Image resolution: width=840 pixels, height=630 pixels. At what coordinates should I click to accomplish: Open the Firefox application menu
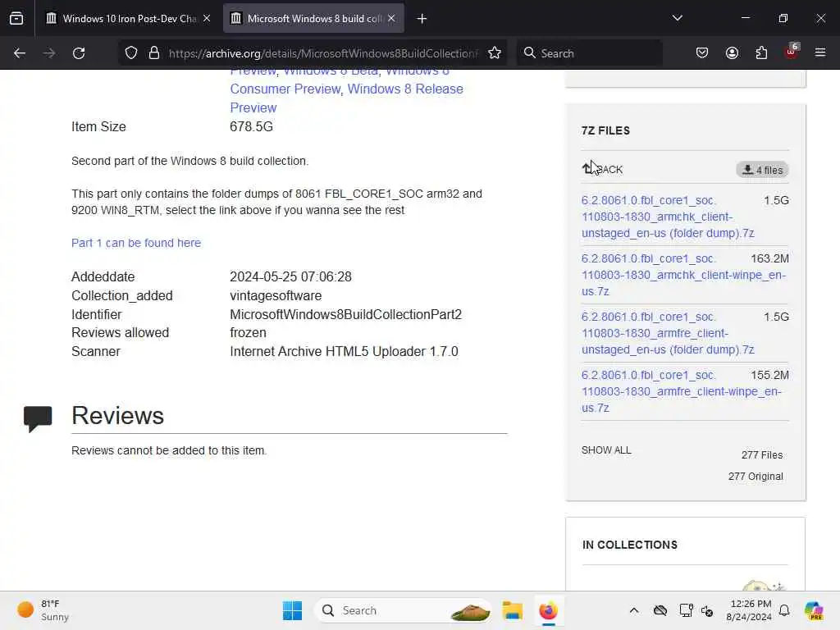[820, 52]
